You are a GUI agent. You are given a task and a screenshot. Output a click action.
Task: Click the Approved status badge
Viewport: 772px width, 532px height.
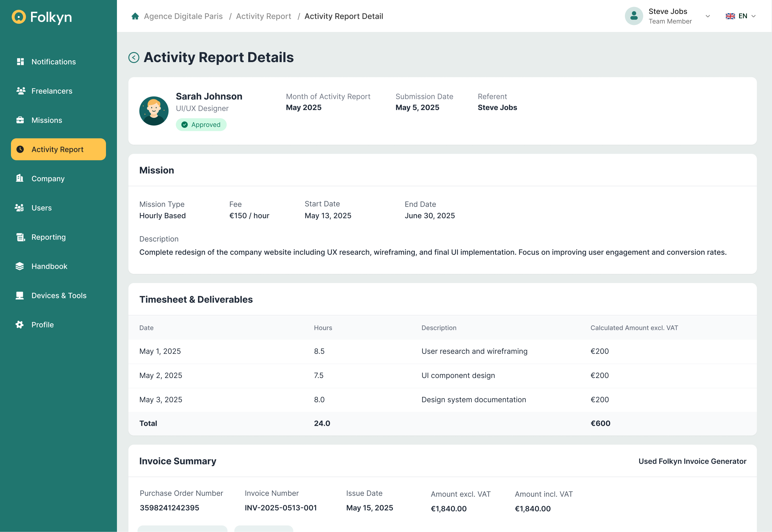[201, 124]
